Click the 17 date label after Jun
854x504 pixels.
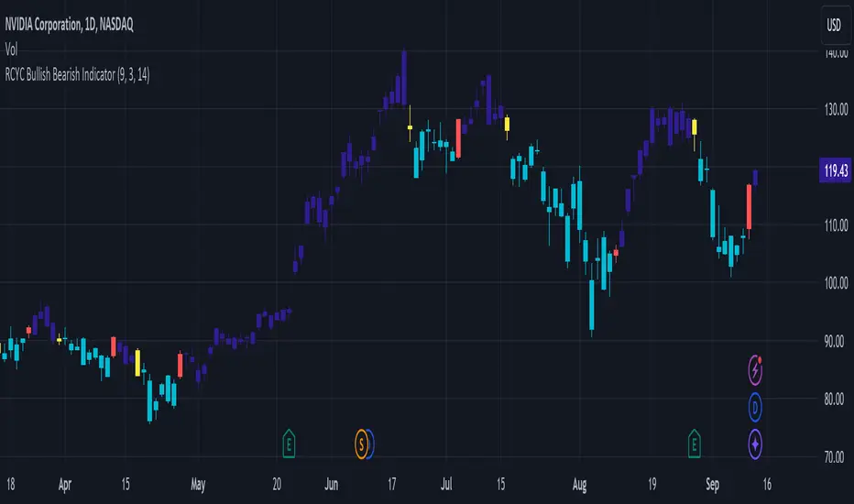pyautogui.click(x=391, y=485)
